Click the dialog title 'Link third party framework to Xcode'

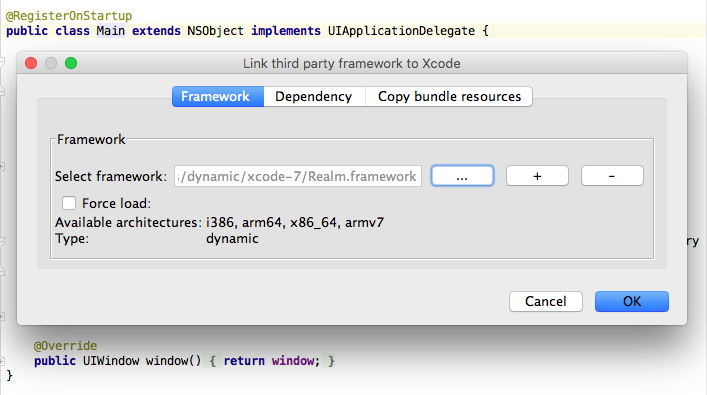coord(352,63)
